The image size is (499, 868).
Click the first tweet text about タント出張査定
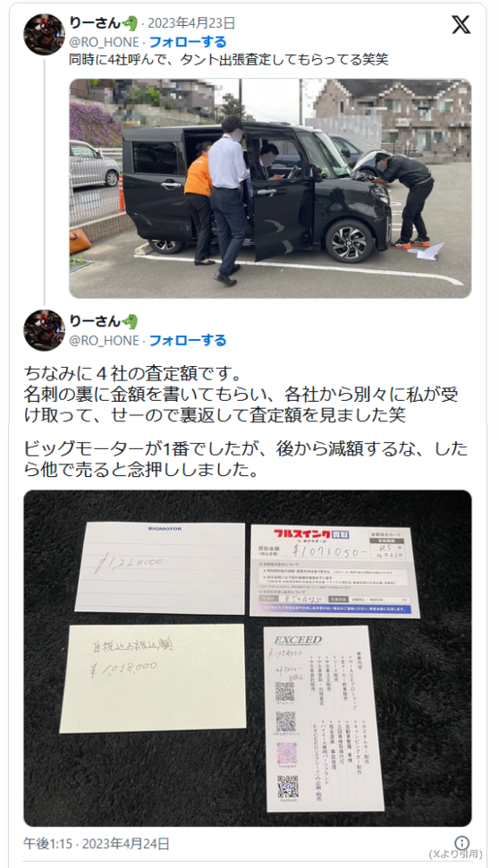[228, 60]
